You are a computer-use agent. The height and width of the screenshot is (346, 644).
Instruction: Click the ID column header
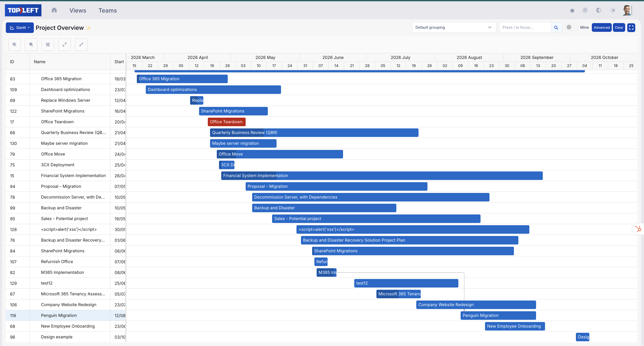17,62
